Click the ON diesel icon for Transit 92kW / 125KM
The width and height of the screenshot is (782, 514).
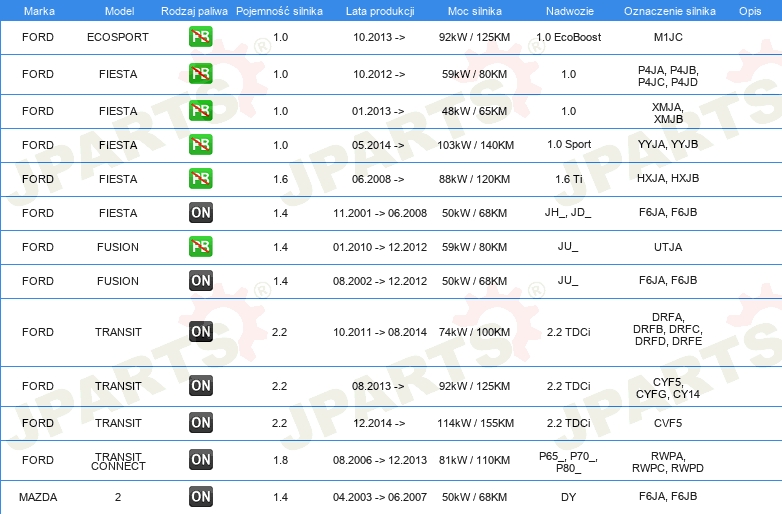200,385
